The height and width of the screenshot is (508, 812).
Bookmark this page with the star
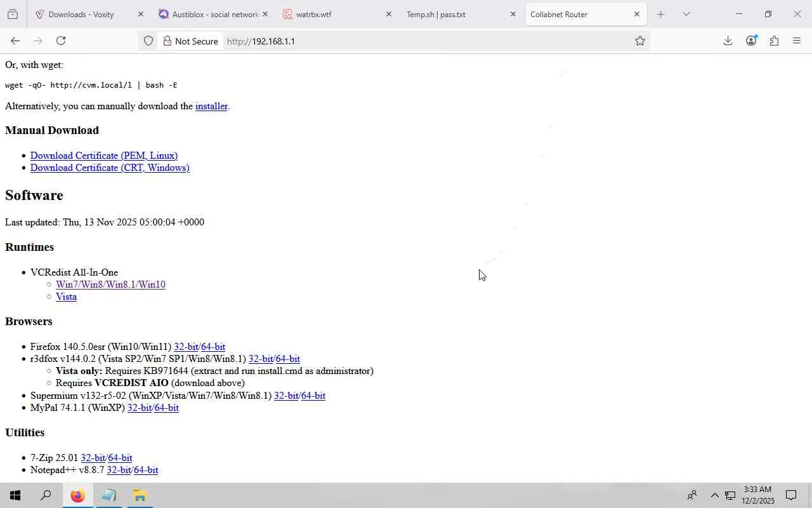640,41
